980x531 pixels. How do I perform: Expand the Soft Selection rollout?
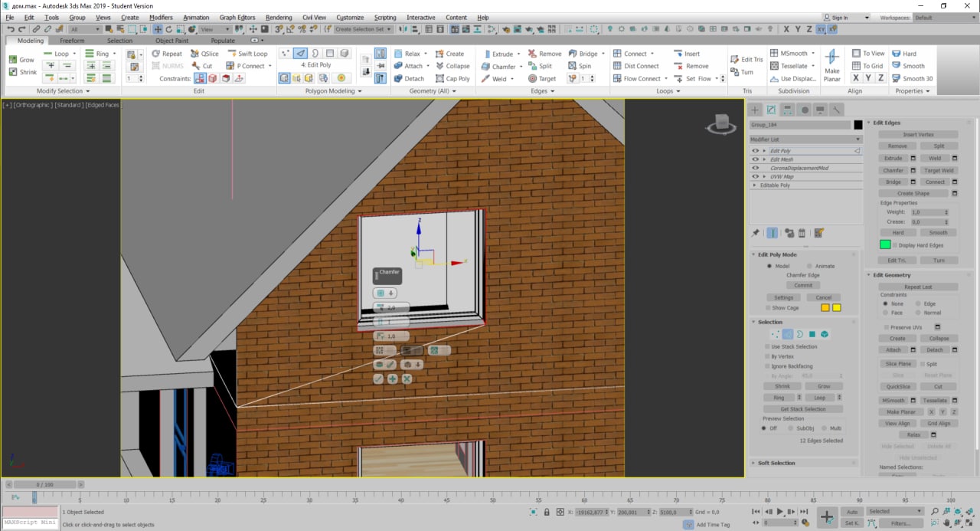pos(803,463)
